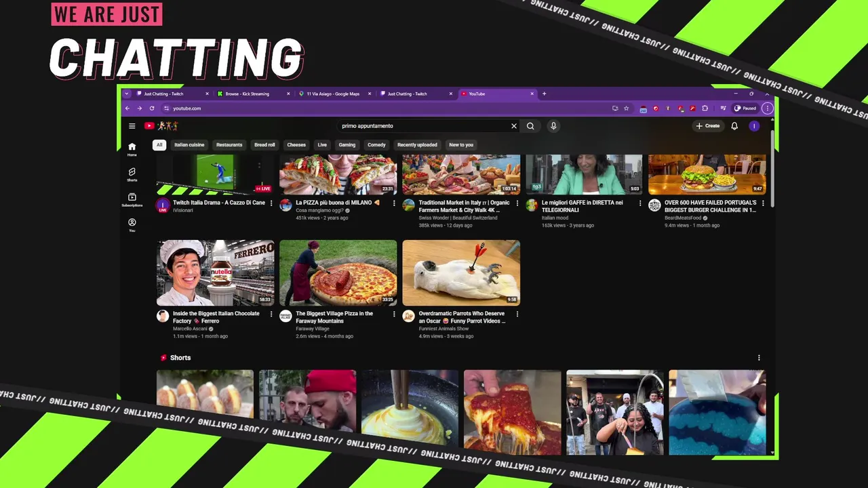Open Subscriptions in the sidebar
868x488 pixels.
tap(132, 200)
